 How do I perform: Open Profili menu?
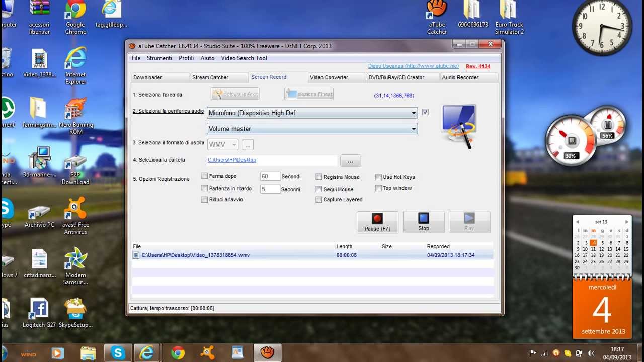186,58
